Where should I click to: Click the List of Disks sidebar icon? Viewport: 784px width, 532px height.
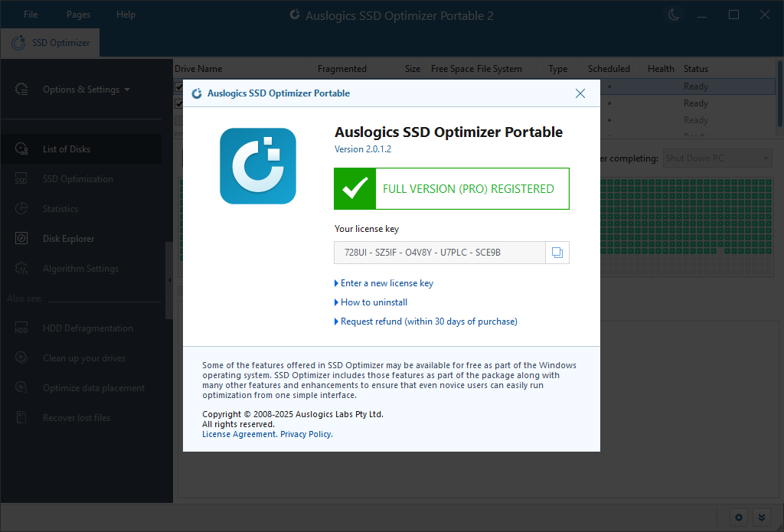click(x=21, y=149)
